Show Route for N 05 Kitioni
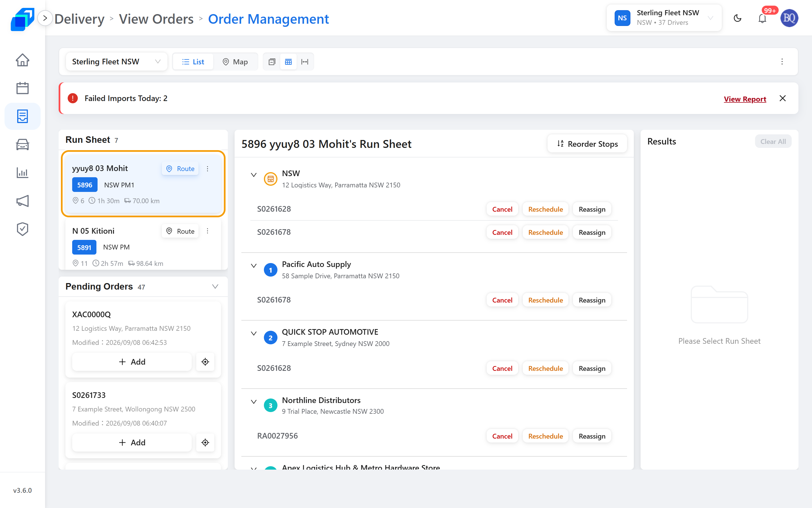This screenshot has width=812, height=508. click(180, 231)
